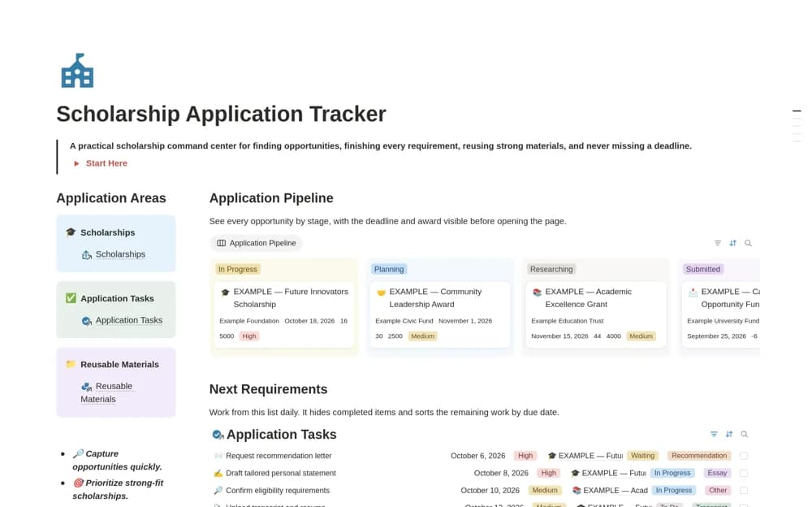Click the Recommendation type tag

tap(699, 455)
